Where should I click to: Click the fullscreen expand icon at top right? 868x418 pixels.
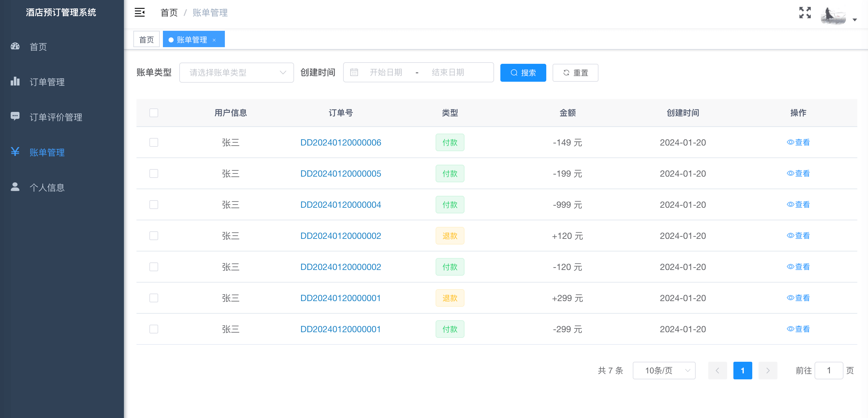tap(805, 13)
